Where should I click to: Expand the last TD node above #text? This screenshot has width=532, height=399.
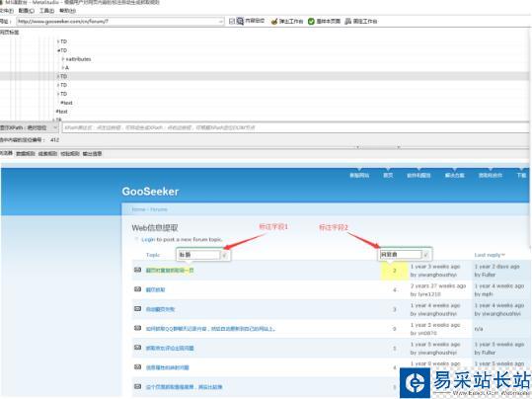(58, 94)
